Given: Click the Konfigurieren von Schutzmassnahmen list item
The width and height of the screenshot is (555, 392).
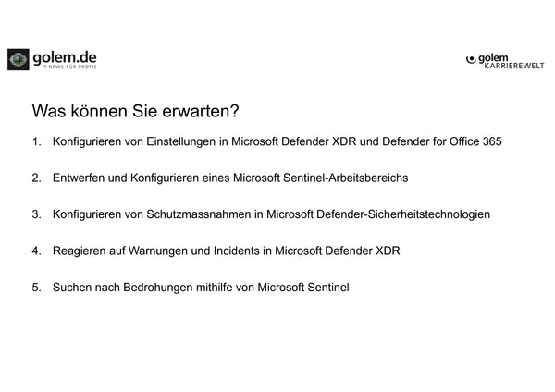Looking at the screenshot, I should [x=272, y=214].
